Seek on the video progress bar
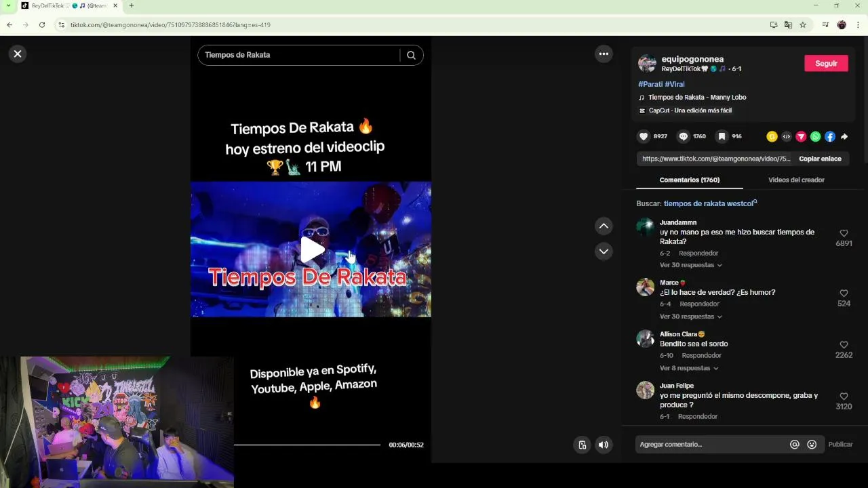This screenshot has width=868, height=488. [x=307, y=445]
